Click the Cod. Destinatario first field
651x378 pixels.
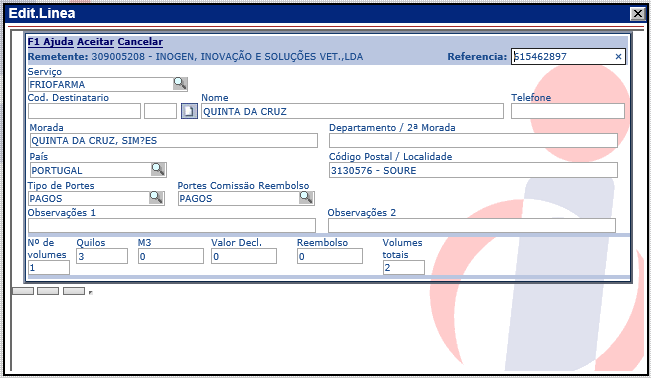tap(84, 111)
